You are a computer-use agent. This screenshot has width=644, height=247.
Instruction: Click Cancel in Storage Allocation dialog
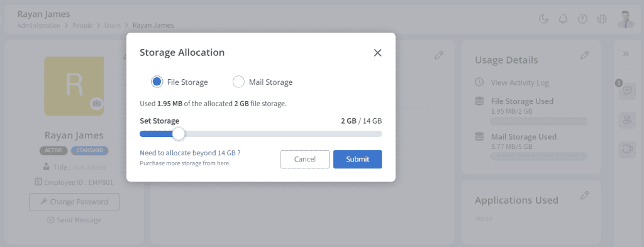pyautogui.click(x=305, y=159)
